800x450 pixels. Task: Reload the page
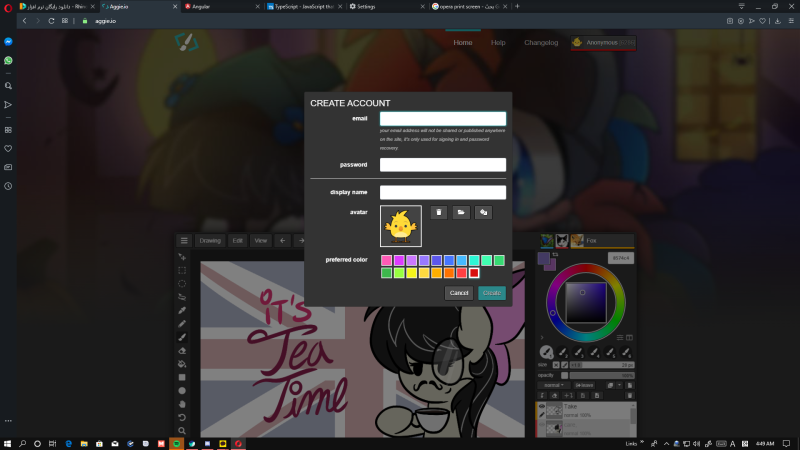coord(51,21)
